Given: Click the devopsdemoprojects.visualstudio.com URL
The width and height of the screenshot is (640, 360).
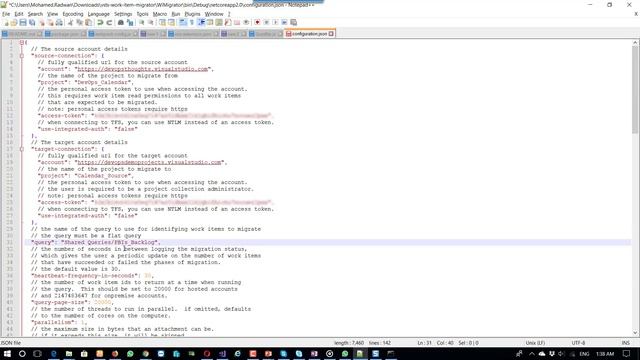Looking at the screenshot, I should click(149, 162).
